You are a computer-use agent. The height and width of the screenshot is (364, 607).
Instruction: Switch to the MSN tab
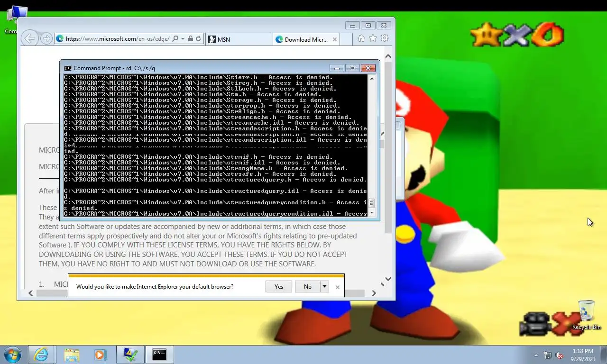coord(239,39)
